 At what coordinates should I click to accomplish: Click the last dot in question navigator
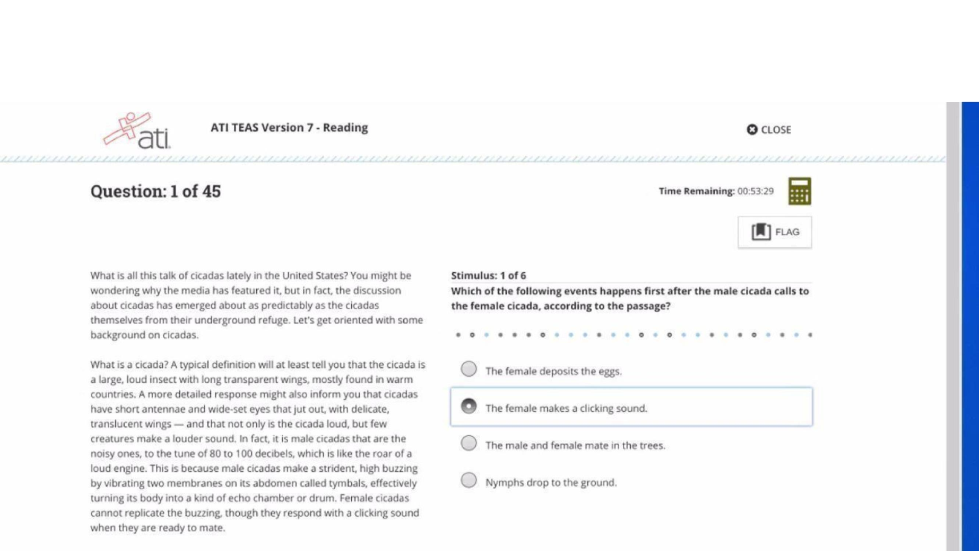tap(810, 335)
